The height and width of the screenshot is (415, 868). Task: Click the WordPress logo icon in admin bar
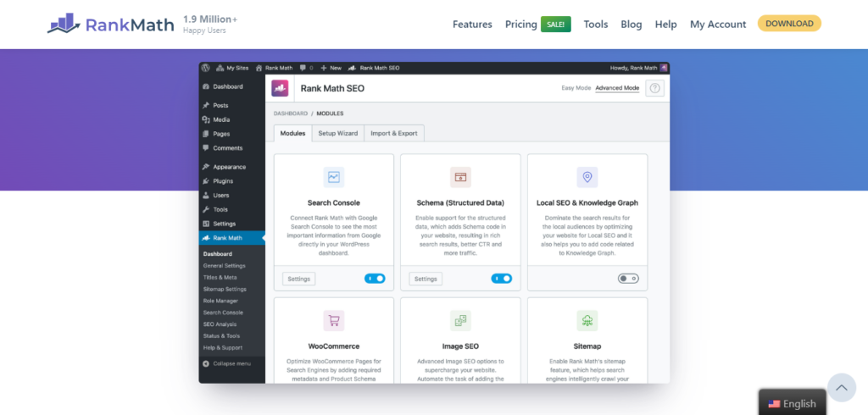coord(205,68)
